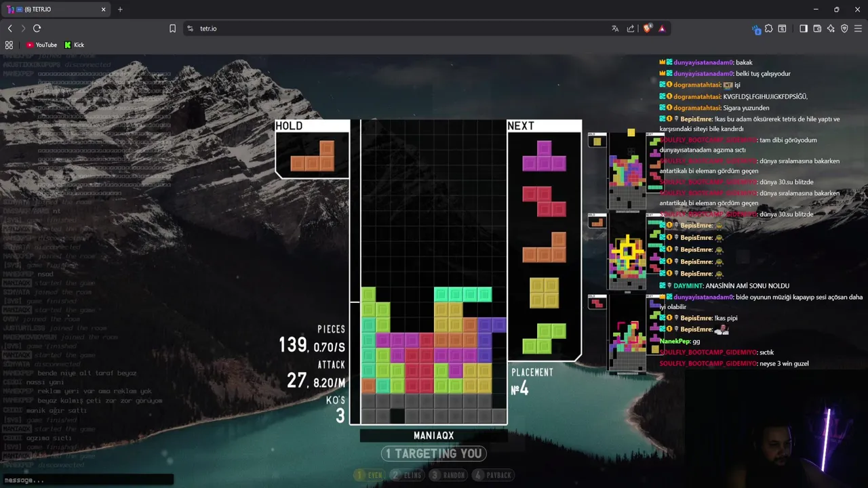Screen dimensions: 868x488
Task: Minimize the browser window
Action: click(x=817, y=9)
